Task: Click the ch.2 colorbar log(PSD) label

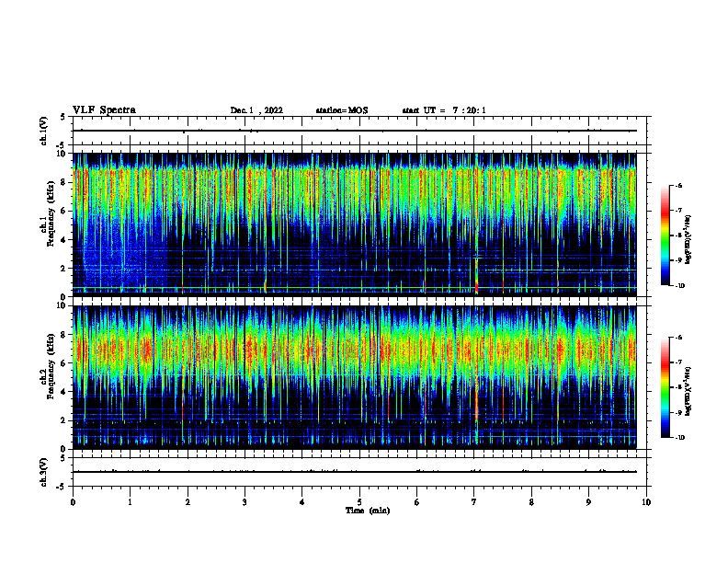Action: pyautogui.click(x=688, y=391)
